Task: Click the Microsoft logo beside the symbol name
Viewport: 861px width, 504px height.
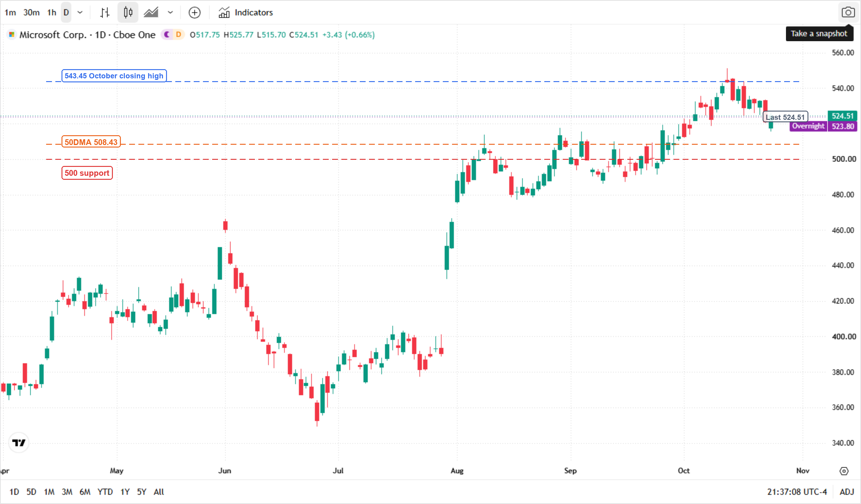Action: (12, 34)
